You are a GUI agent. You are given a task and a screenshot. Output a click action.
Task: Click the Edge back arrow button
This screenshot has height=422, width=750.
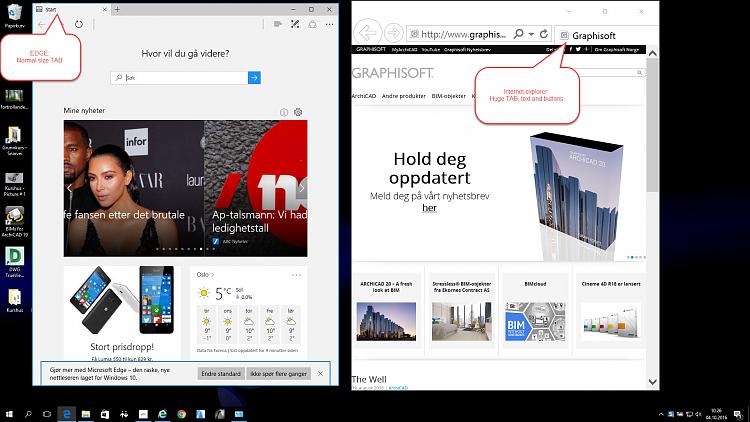pyautogui.click(x=42, y=24)
